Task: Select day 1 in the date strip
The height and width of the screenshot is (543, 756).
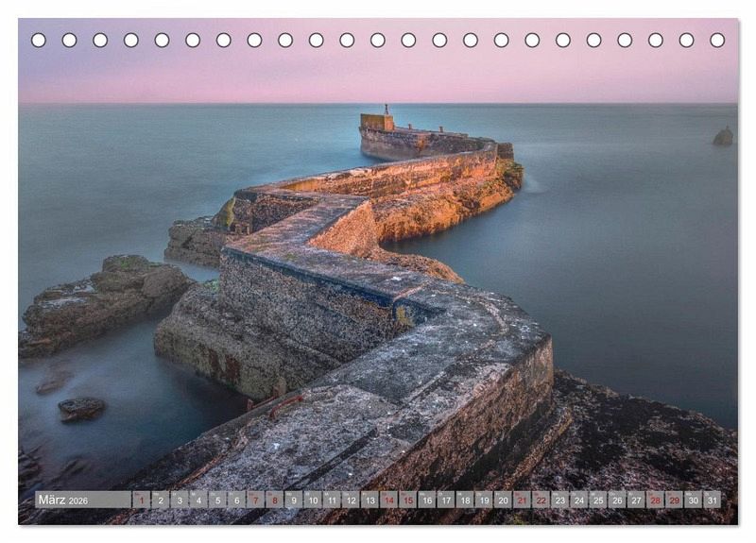Action: tap(141, 500)
